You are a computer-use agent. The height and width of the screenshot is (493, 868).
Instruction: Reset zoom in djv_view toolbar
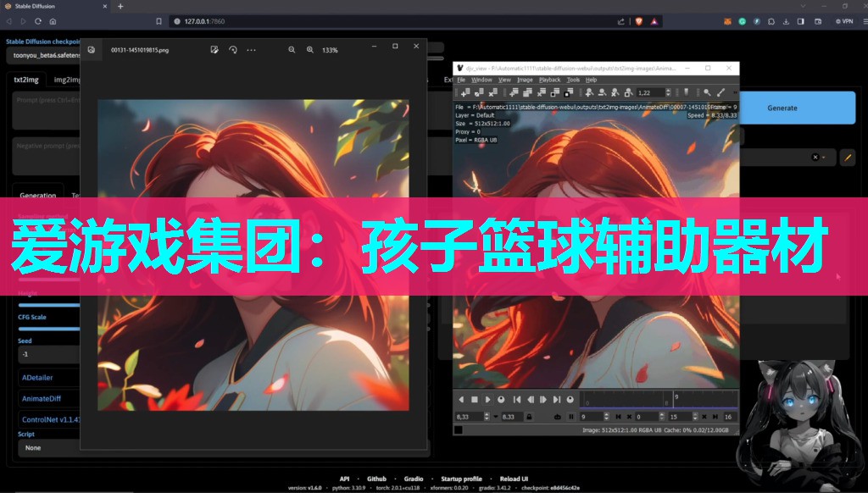(x=615, y=92)
